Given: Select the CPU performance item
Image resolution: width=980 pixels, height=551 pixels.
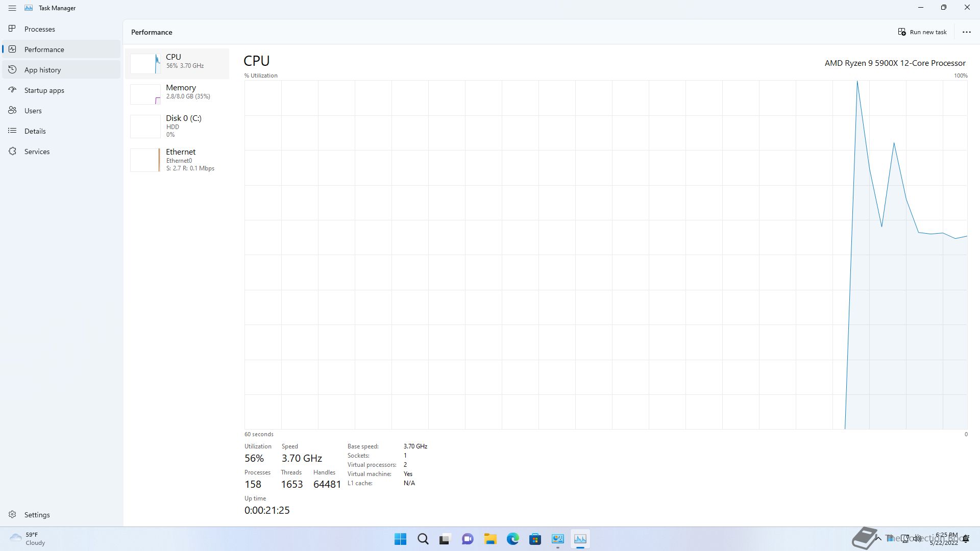Looking at the screenshot, I should tap(177, 63).
